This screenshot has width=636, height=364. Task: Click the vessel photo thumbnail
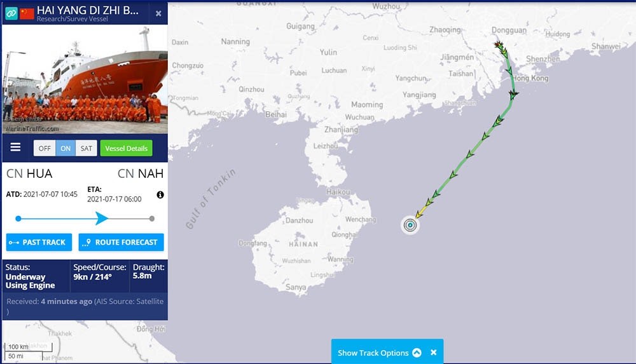[x=85, y=79]
